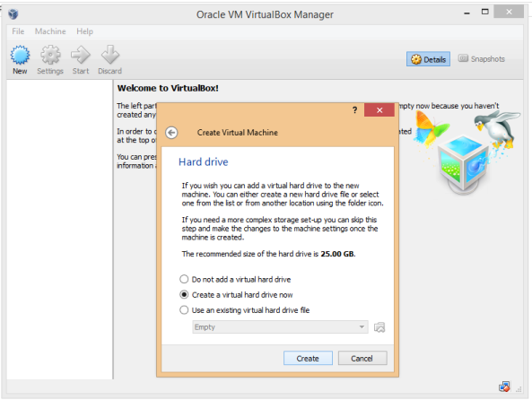Click the Create button
This screenshot has width=532, height=400.
pos(308,358)
